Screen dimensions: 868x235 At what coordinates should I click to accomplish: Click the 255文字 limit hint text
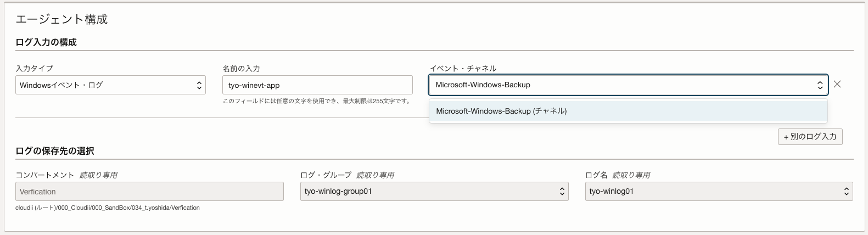click(x=316, y=102)
